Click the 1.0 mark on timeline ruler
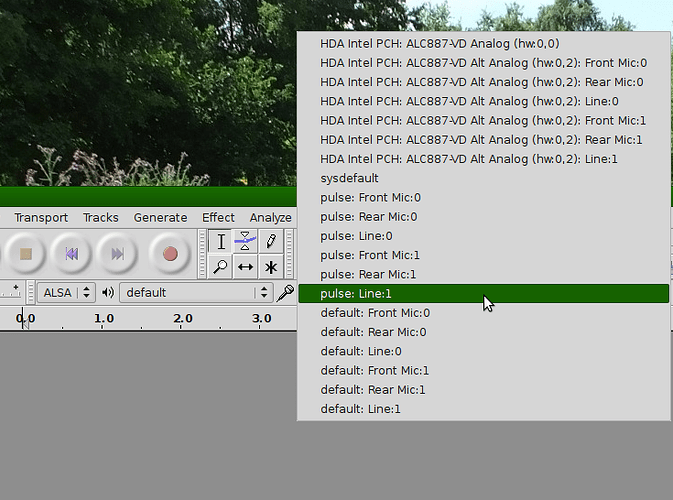 click(104, 318)
